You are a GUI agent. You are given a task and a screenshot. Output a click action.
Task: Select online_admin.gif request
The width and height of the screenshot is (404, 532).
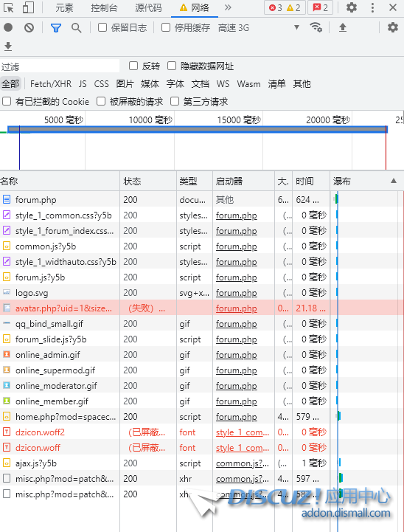pos(202,355)
